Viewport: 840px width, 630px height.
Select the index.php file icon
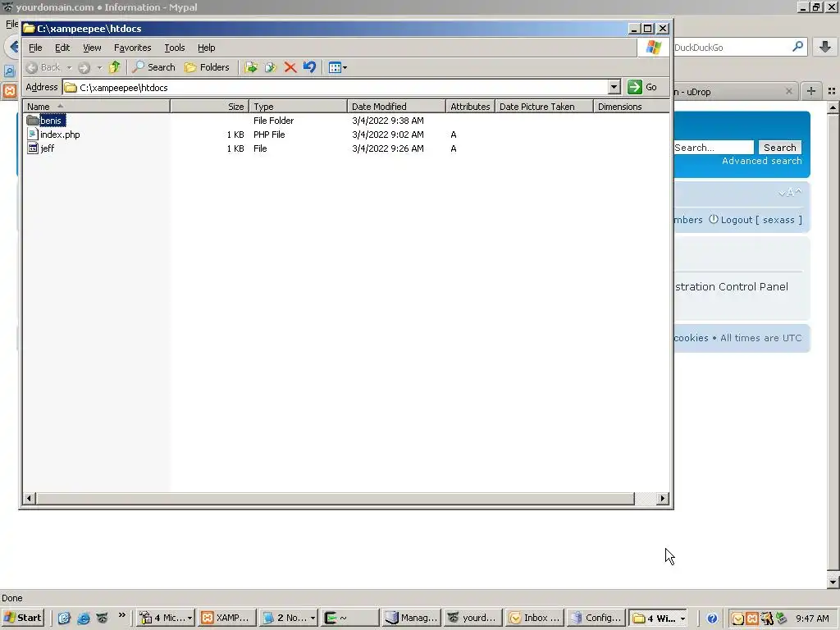coord(33,134)
